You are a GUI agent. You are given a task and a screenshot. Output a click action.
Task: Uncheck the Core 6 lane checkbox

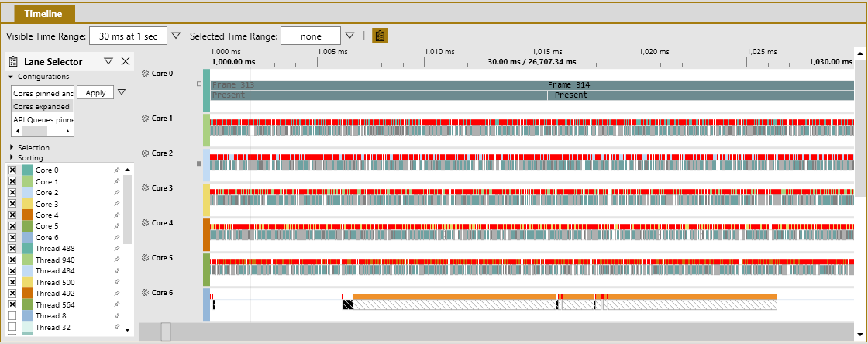[x=12, y=237]
